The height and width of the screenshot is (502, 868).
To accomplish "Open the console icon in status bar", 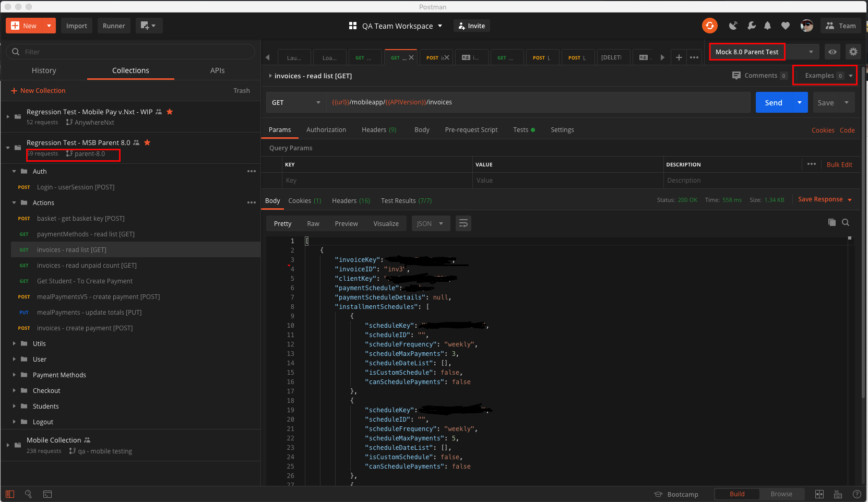I will coord(47,494).
